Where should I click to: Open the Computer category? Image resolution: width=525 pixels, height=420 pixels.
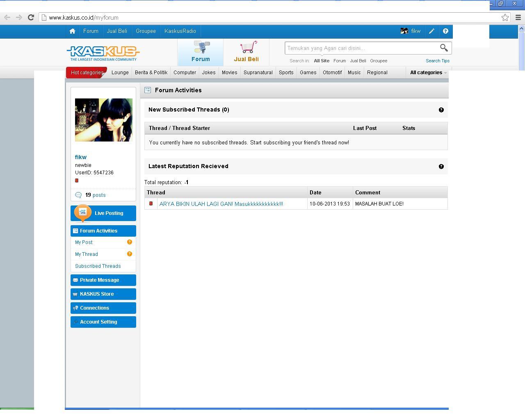[185, 73]
